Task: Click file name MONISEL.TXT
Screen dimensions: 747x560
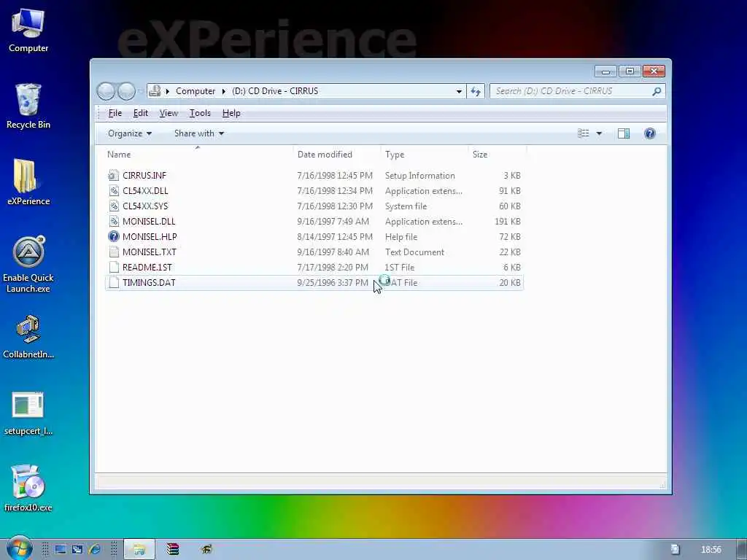Action: (x=149, y=252)
